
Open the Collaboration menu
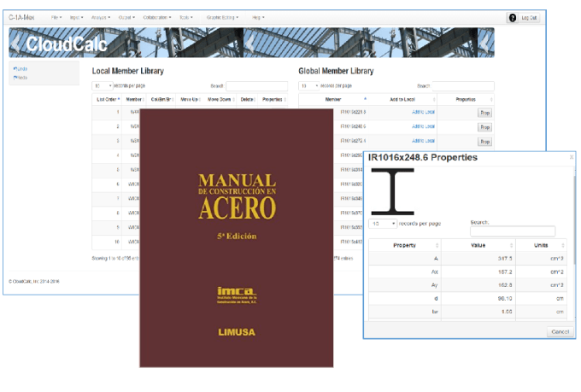click(x=151, y=17)
